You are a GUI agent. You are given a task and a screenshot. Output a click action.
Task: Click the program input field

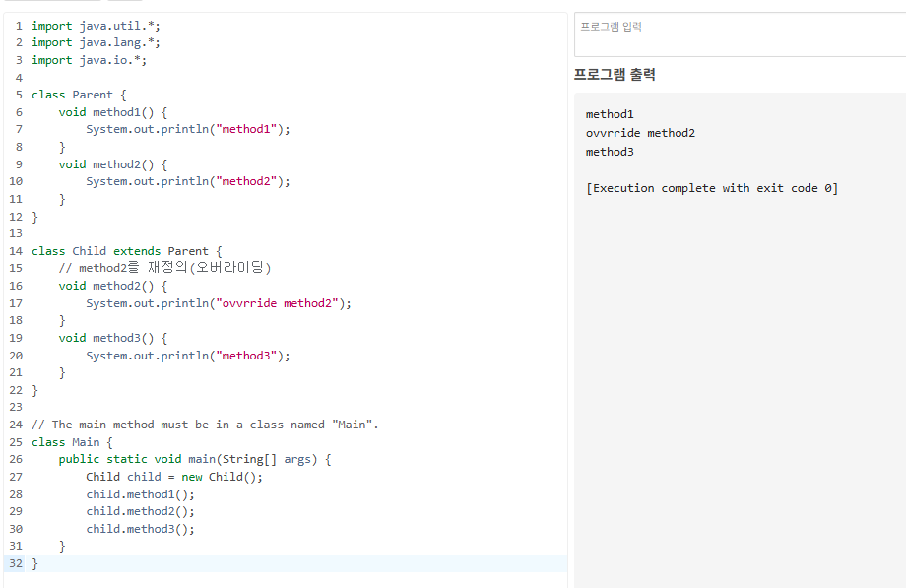pos(741,34)
